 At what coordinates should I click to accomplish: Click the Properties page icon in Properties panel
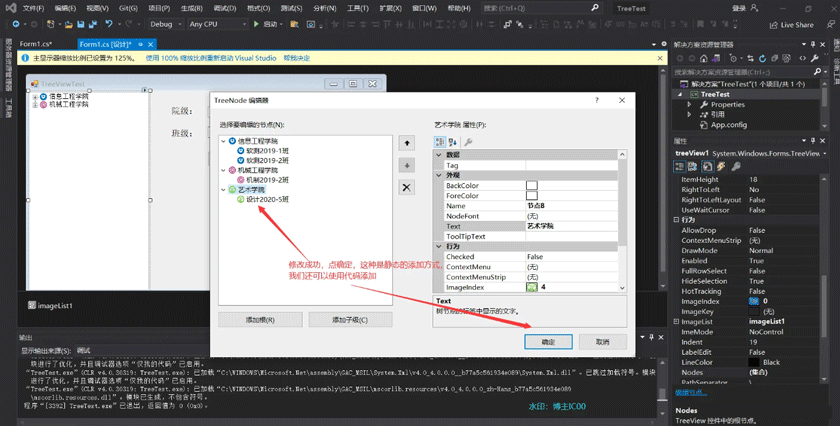tap(707, 167)
